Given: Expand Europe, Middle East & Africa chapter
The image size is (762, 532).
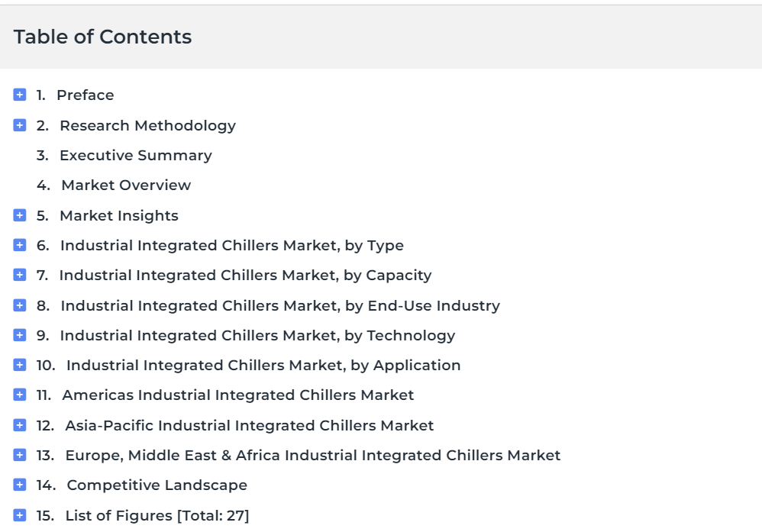Looking at the screenshot, I should pos(19,455).
